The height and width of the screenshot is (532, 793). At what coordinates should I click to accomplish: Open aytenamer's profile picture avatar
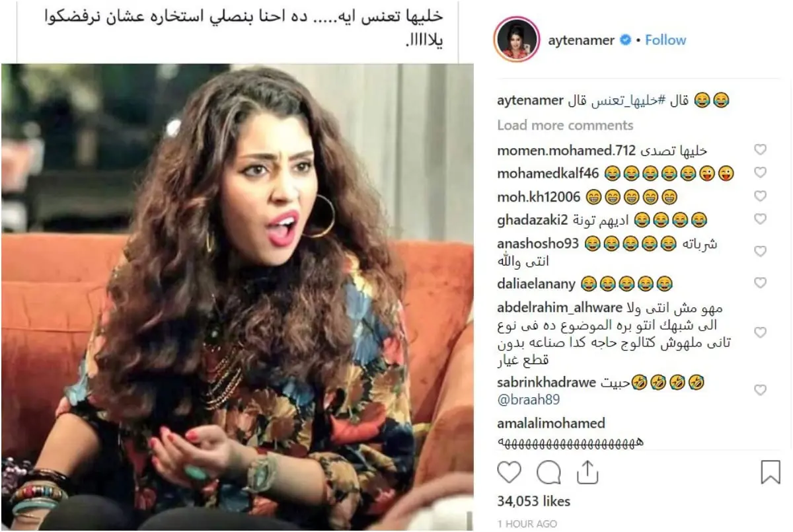click(516, 40)
